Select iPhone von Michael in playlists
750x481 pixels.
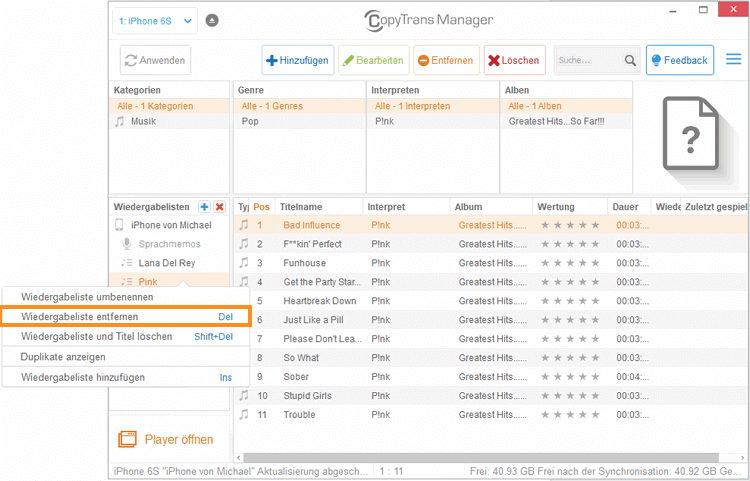pyautogui.click(x=169, y=225)
